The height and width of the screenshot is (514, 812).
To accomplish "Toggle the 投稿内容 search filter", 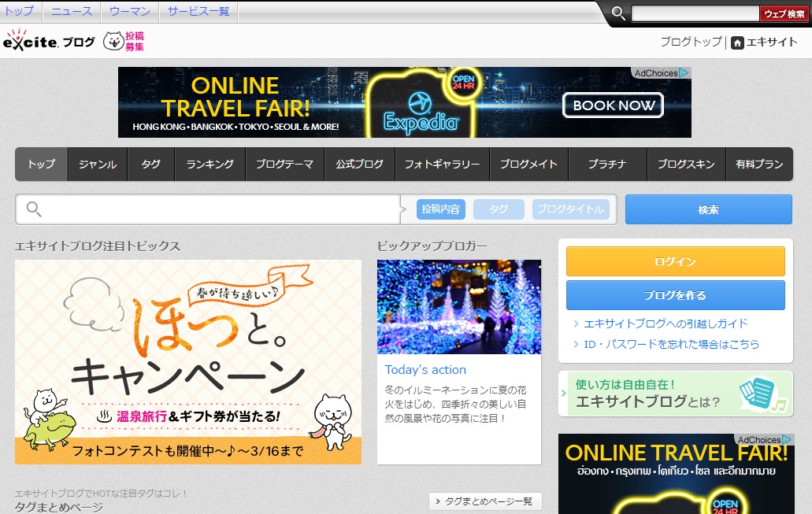I will pyautogui.click(x=441, y=209).
